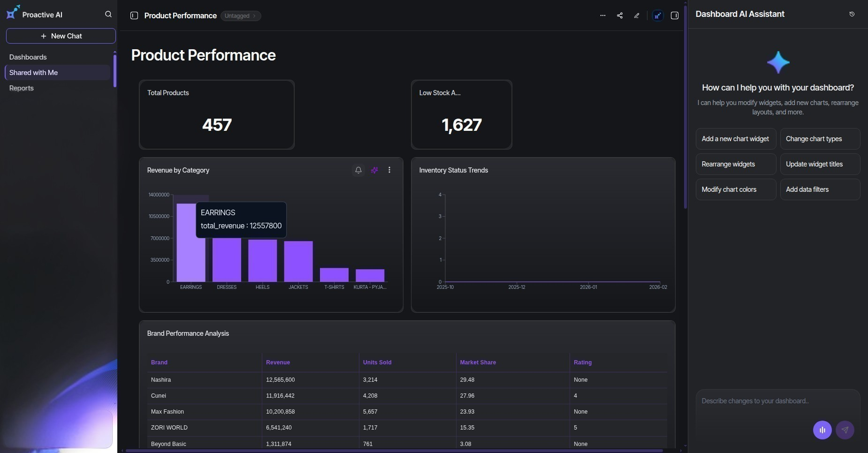
Task: Click the sidebar list scrollbar
Action: click(114, 71)
